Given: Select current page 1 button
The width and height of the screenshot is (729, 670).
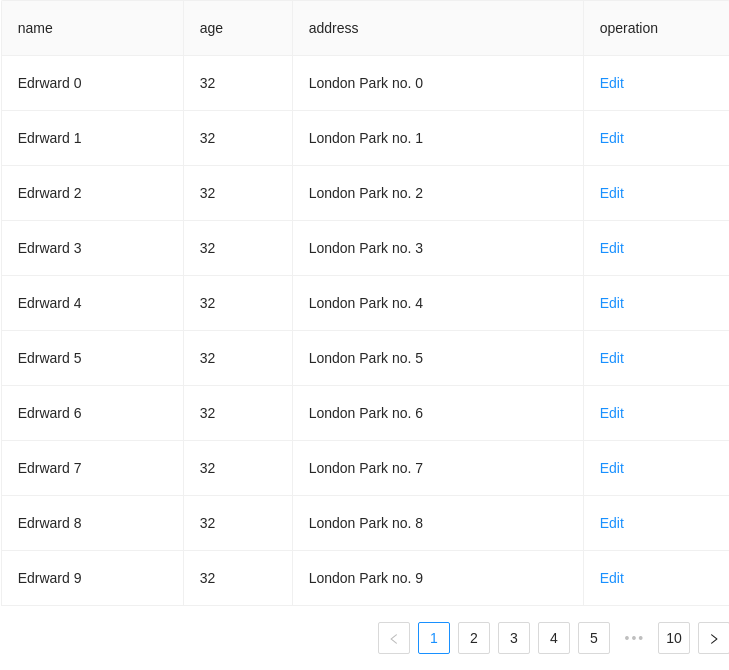Looking at the screenshot, I should point(434,638).
